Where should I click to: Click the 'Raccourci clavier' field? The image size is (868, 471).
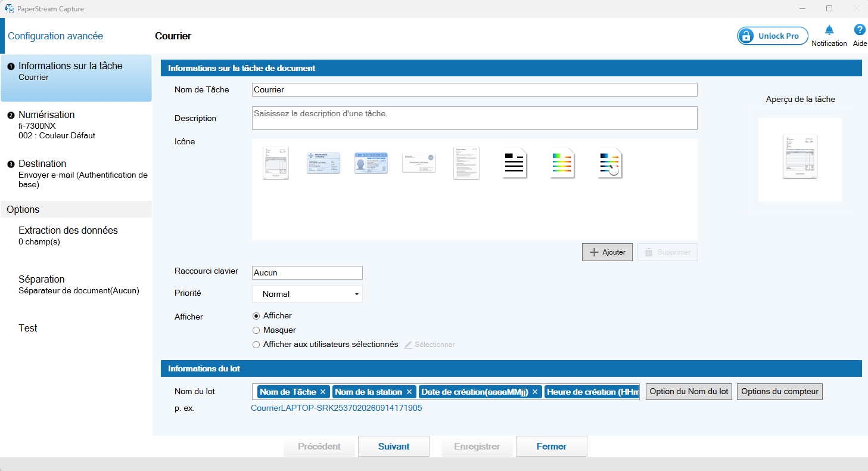[307, 272]
